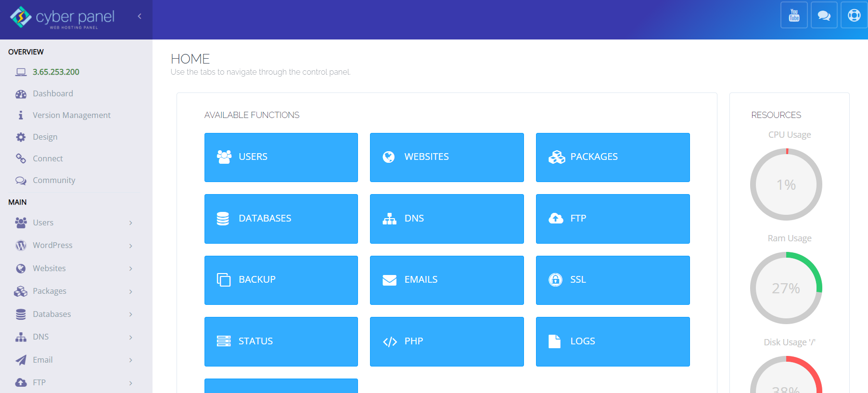Collapse the sidebar with the arrow toggle
The image size is (868, 393).
140,16
